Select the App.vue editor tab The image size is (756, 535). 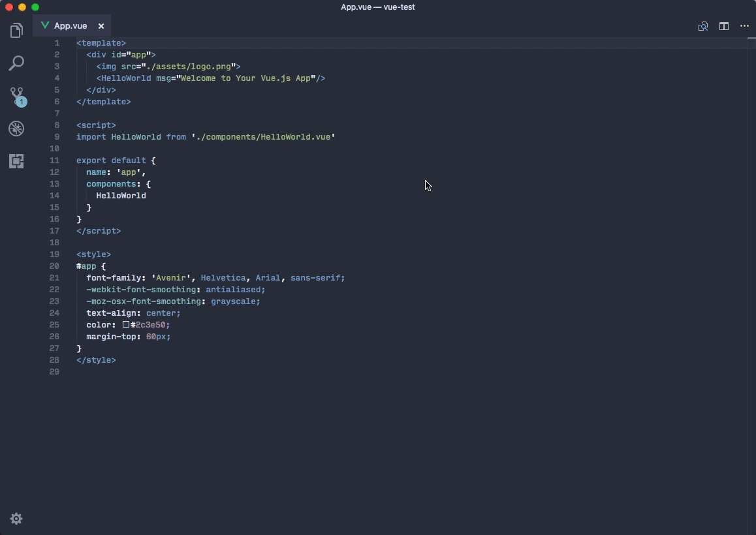click(x=72, y=25)
